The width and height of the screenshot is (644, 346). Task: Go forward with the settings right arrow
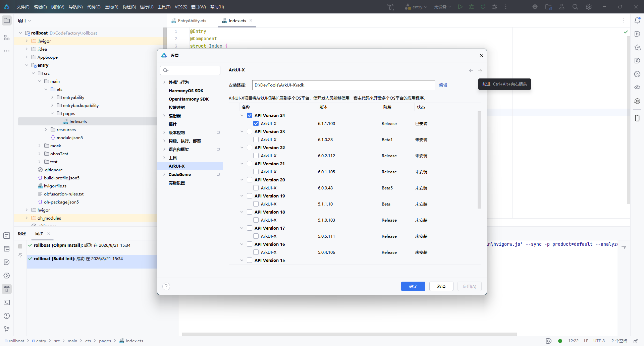(x=480, y=71)
